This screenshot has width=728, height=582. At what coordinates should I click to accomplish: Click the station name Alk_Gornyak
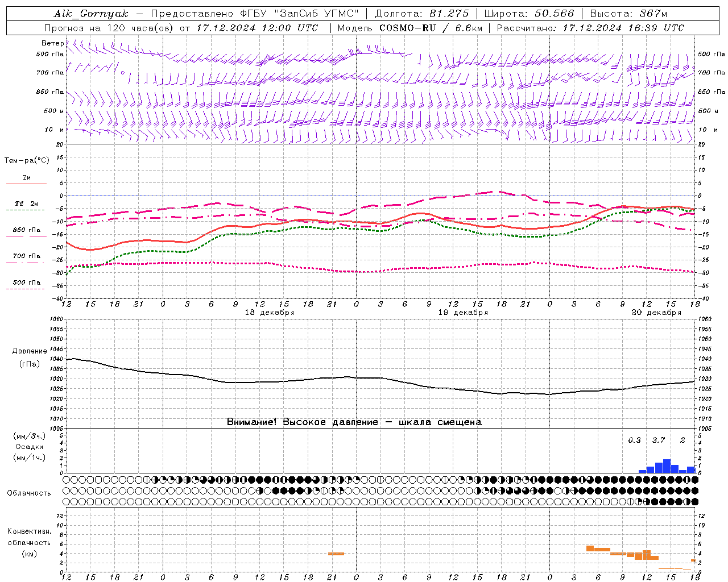(91, 14)
